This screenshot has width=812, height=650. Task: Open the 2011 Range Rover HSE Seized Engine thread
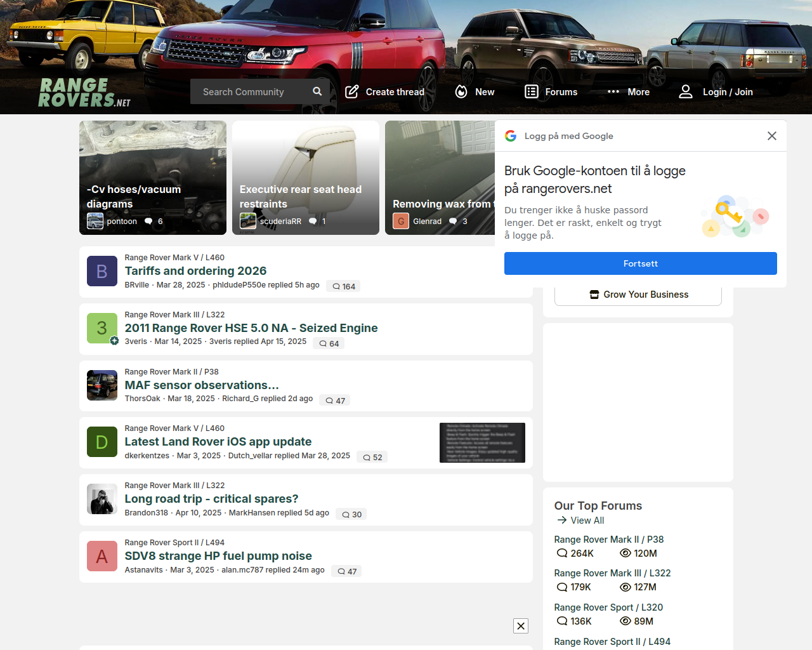coord(251,328)
